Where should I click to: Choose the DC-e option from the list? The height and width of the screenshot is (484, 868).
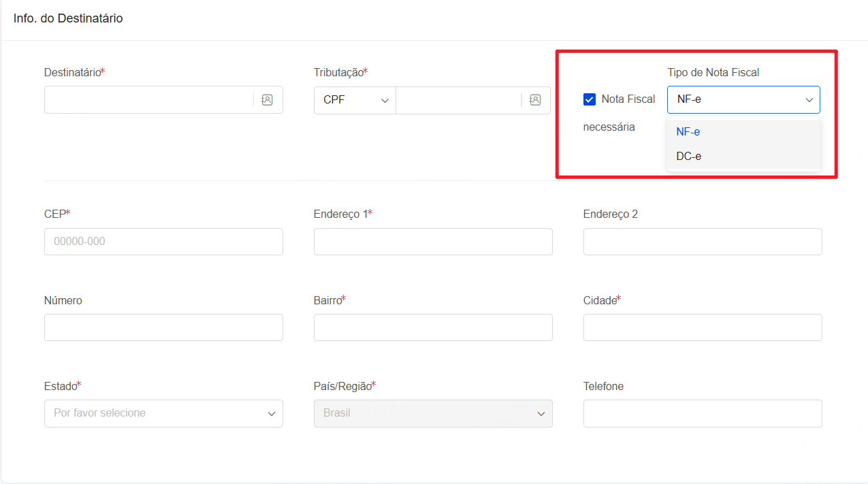[743, 157]
